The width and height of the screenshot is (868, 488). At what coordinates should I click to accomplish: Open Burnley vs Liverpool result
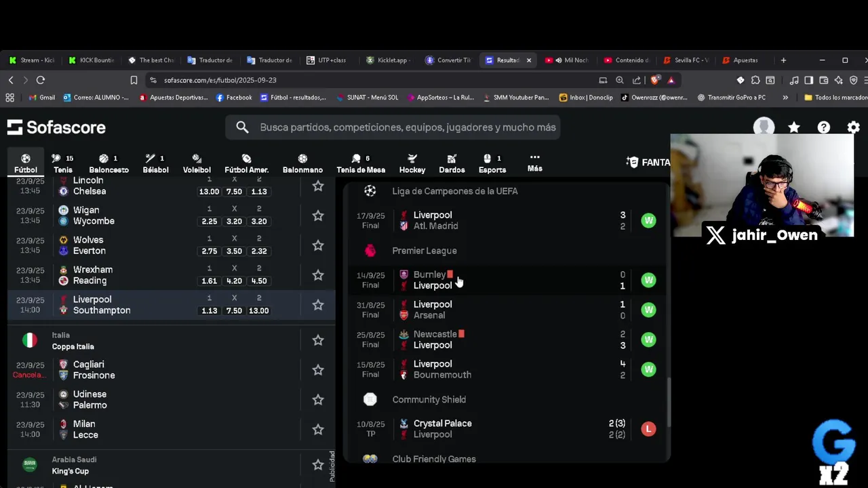[507, 281]
